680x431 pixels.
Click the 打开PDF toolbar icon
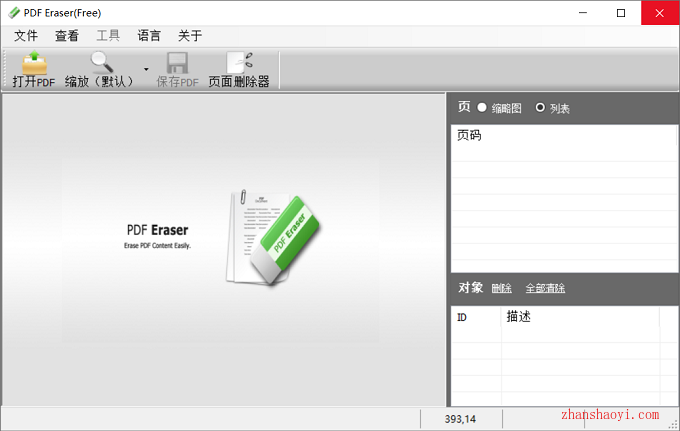(x=33, y=66)
